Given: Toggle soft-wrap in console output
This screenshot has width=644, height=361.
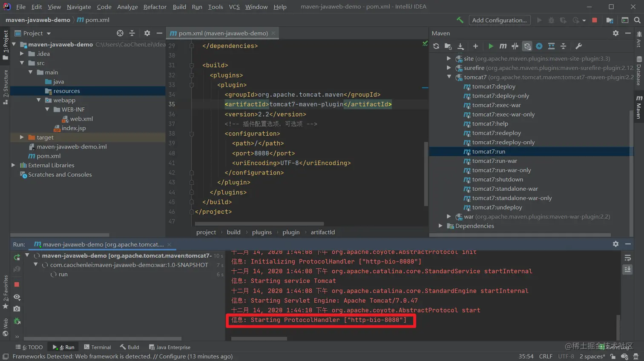Looking at the screenshot, I should tap(627, 258).
